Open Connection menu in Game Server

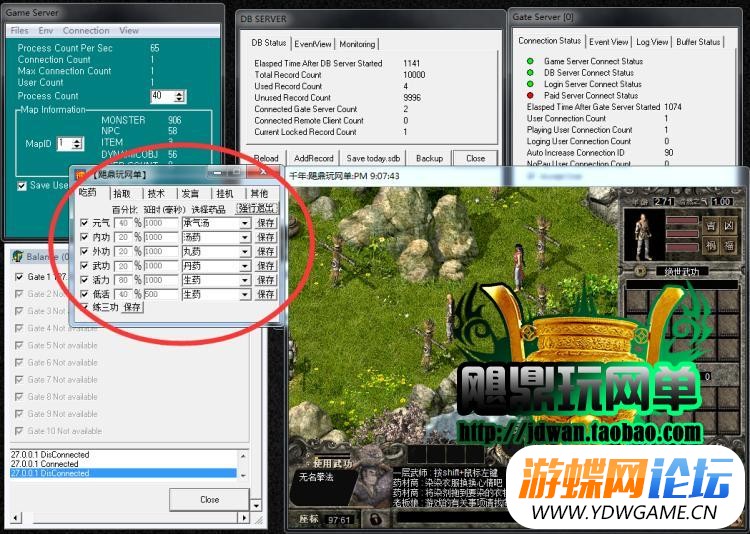86,31
